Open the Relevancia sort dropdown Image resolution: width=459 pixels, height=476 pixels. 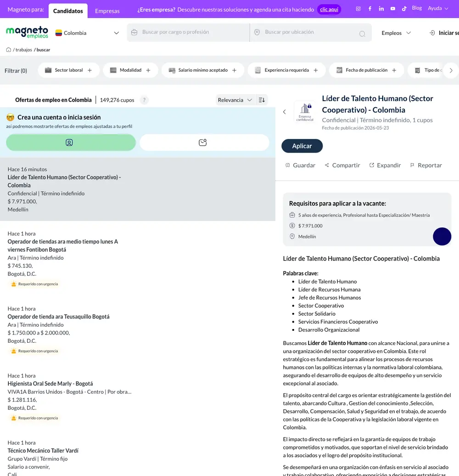tap(235, 100)
